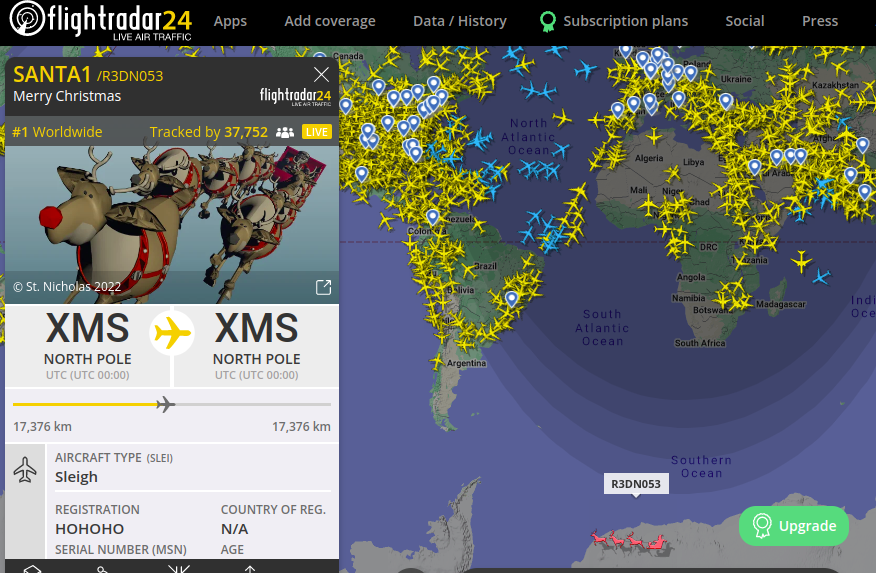Click the reindeer sleigh photo thumbnail
This screenshot has width=876, height=573.
(x=172, y=225)
